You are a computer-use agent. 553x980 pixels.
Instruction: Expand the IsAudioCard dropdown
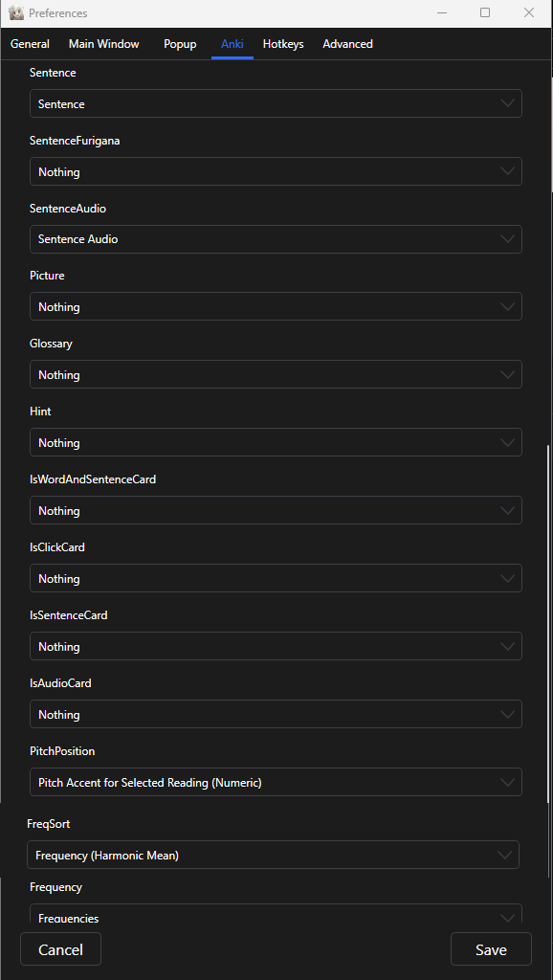[x=276, y=714]
